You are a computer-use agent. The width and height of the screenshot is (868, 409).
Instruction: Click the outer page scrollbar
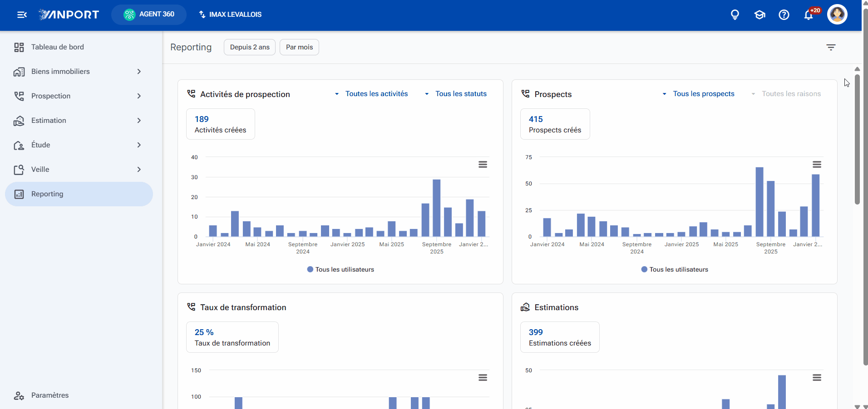865,186
